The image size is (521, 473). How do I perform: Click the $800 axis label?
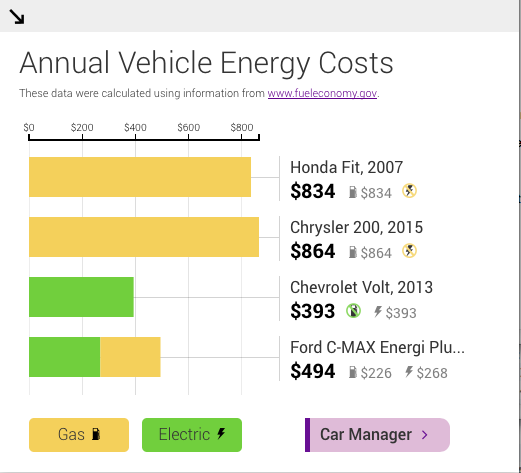(242, 127)
